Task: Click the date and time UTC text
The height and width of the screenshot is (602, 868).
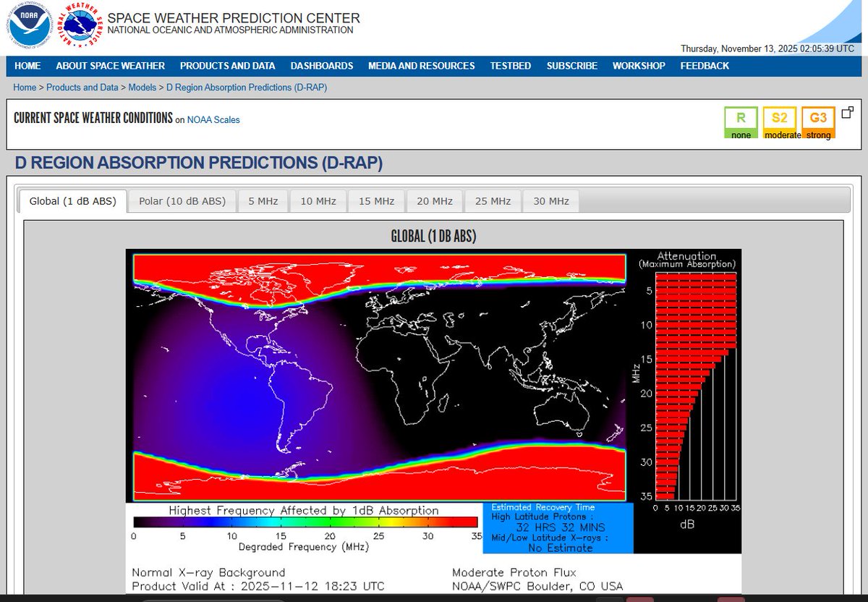Action: tap(767, 49)
